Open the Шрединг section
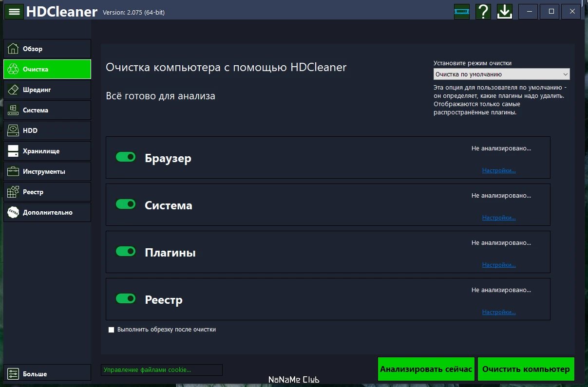The height and width of the screenshot is (387, 588). pos(47,90)
